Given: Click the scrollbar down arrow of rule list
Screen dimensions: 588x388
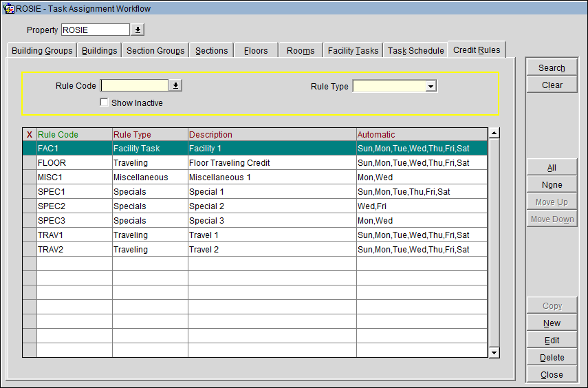Looking at the screenshot, I should (x=494, y=353).
